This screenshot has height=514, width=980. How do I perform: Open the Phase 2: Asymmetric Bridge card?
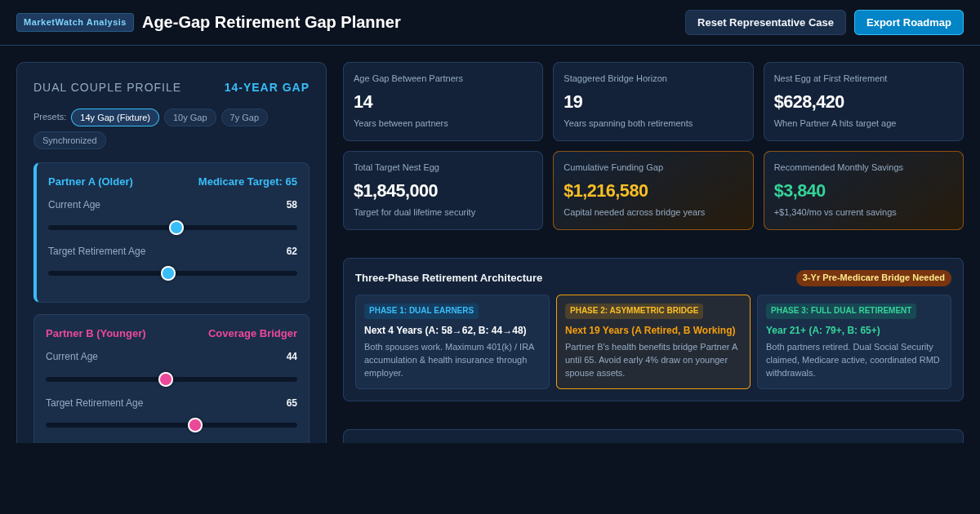click(x=653, y=342)
